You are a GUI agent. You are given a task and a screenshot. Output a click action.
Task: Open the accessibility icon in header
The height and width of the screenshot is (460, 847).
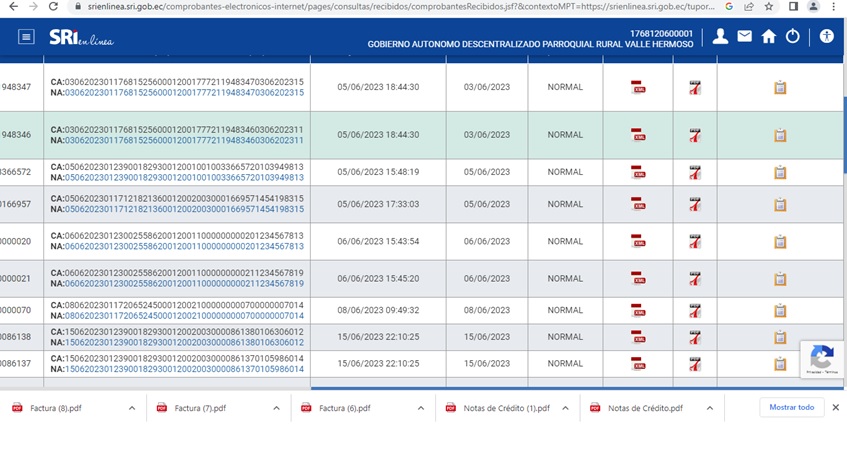click(826, 37)
